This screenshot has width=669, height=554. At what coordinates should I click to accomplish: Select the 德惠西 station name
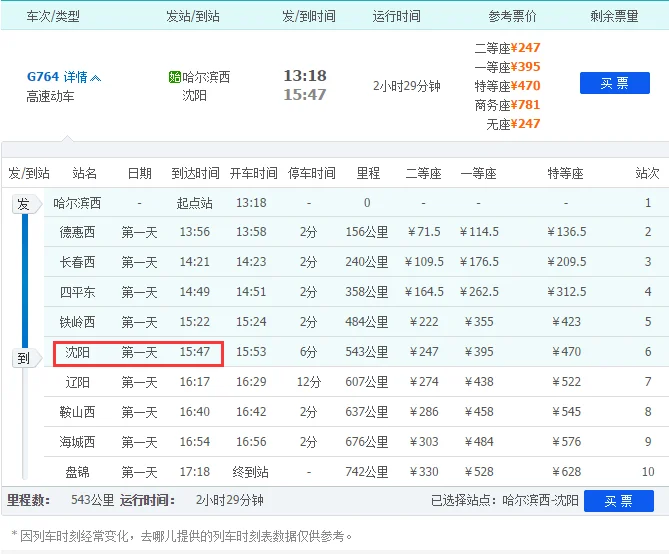[x=77, y=232]
